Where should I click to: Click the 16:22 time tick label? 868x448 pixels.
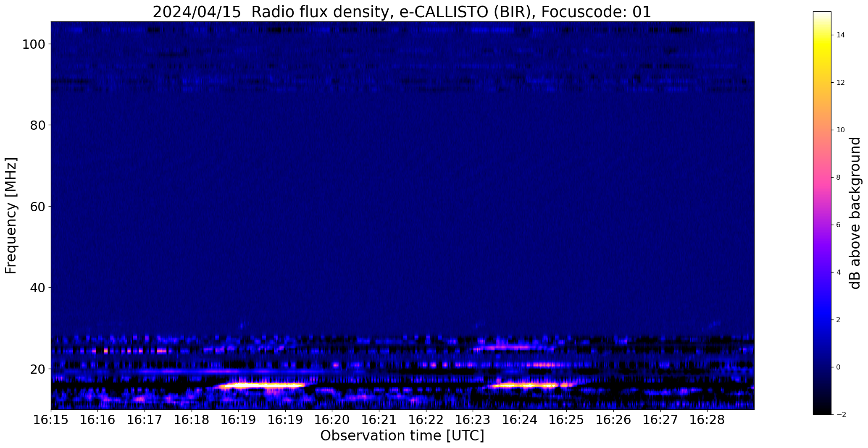pos(426,420)
